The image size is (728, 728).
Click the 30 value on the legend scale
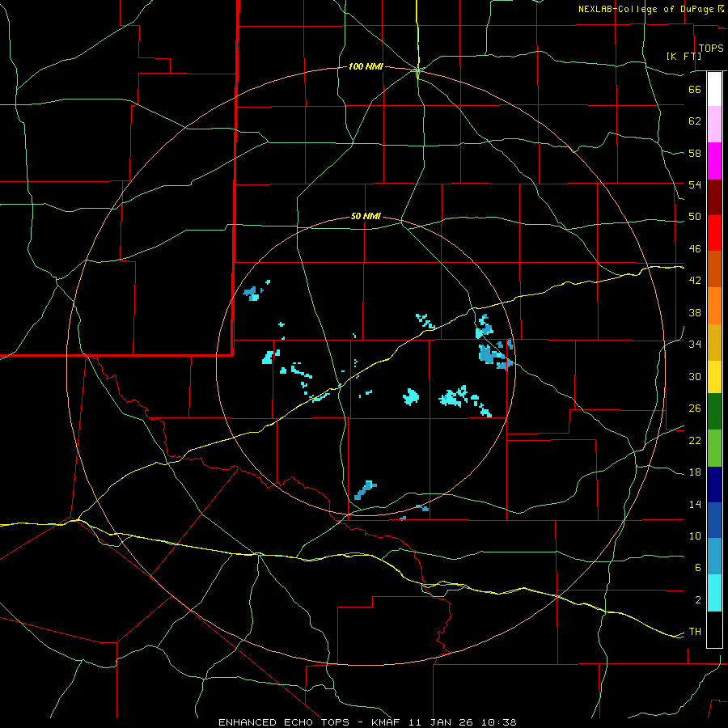tap(695, 376)
